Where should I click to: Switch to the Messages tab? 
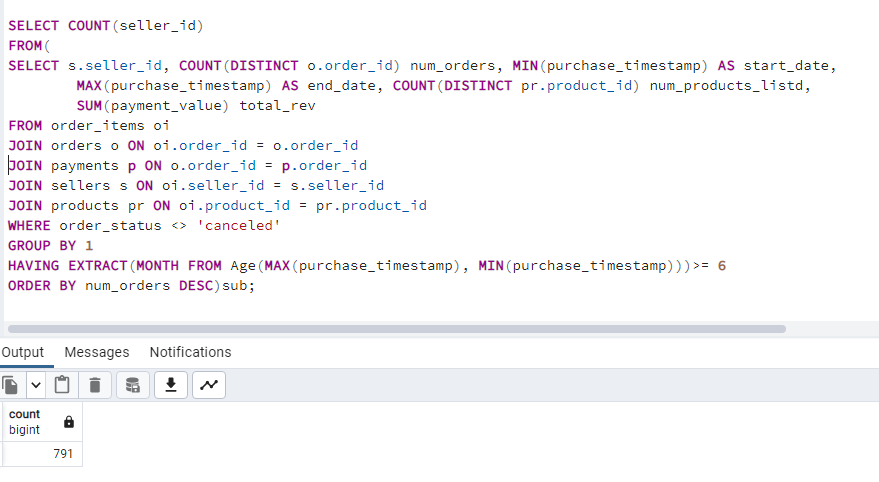coord(96,352)
